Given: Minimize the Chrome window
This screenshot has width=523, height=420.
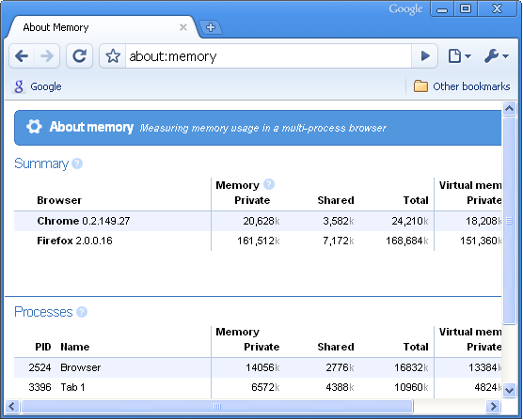Looking at the screenshot, I should 442,9.
